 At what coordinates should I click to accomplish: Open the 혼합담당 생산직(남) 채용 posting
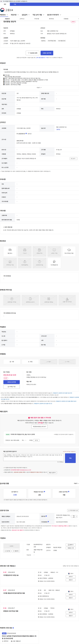click(11, 611)
